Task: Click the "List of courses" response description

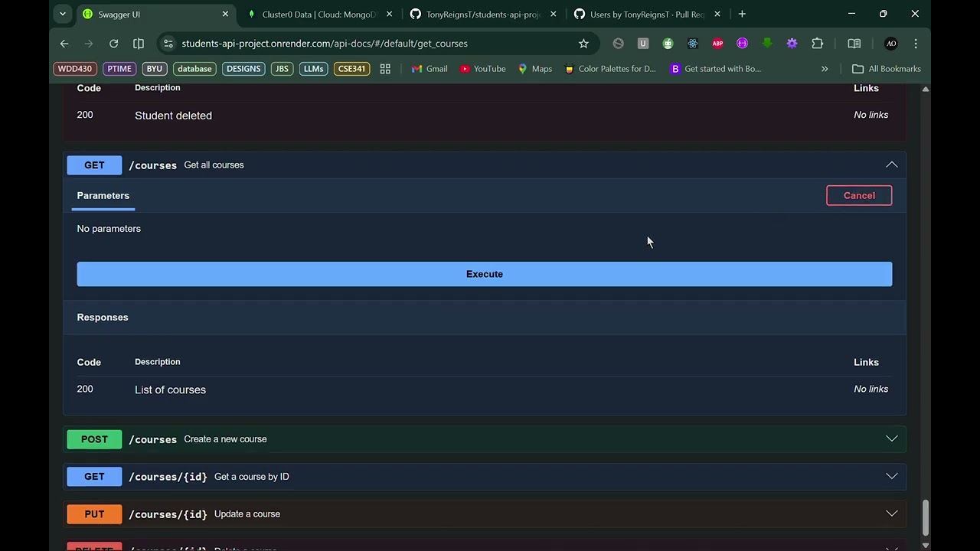Action: coord(170,390)
